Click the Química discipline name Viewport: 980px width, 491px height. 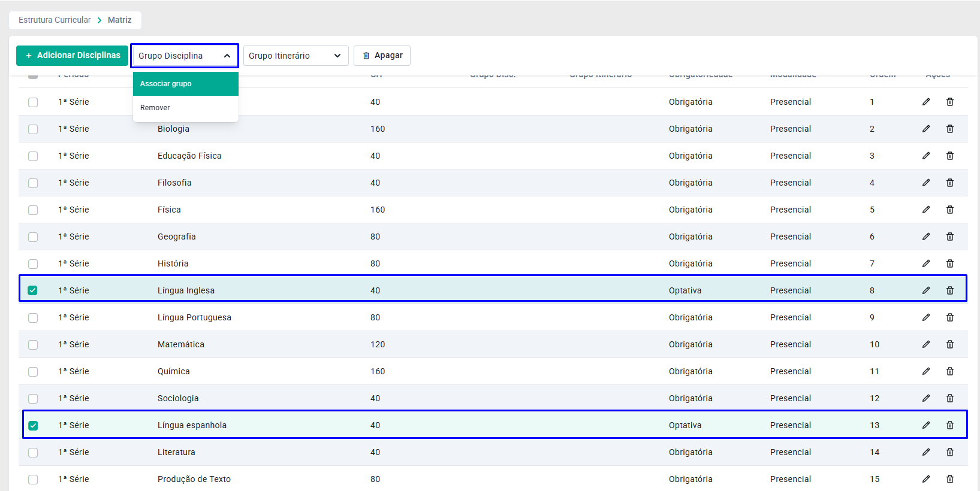click(x=174, y=371)
